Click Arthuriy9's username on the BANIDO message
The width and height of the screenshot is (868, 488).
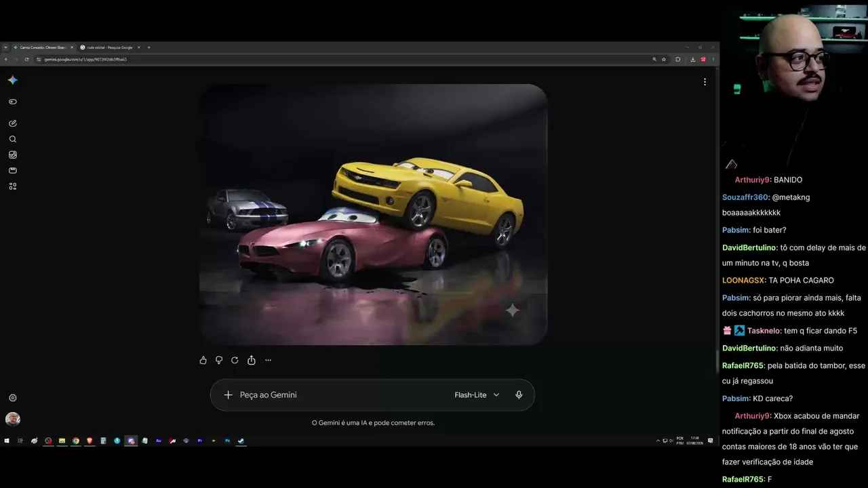[x=752, y=180]
